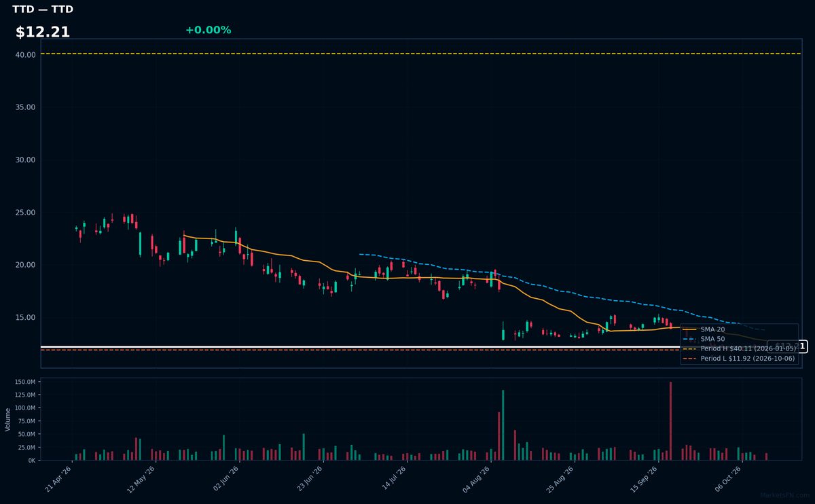This screenshot has width=815, height=504.
Task: Pick the "02 Jun '26" date label
Action: pyautogui.click(x=226, y=479)
